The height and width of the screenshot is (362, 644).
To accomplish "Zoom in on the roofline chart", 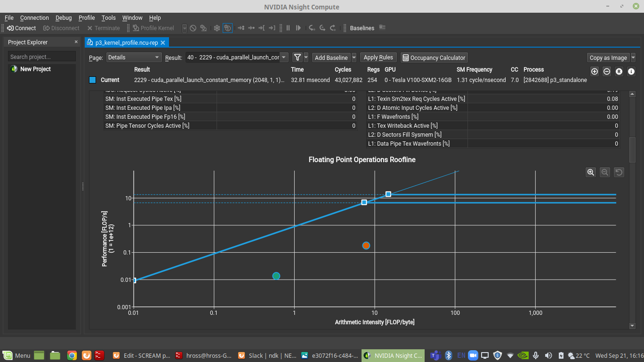I will coord(590,172).
